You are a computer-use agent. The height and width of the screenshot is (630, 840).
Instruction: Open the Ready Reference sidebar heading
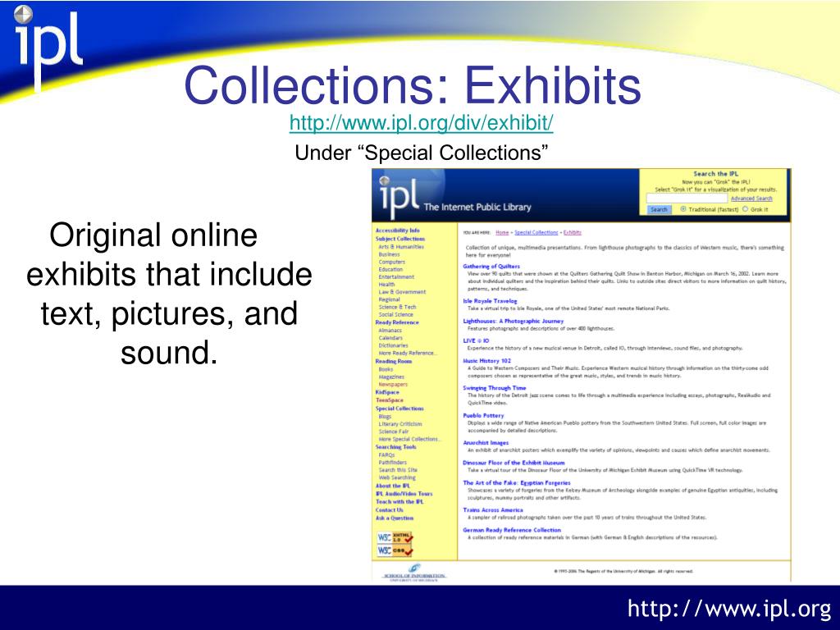coord(397,322)
